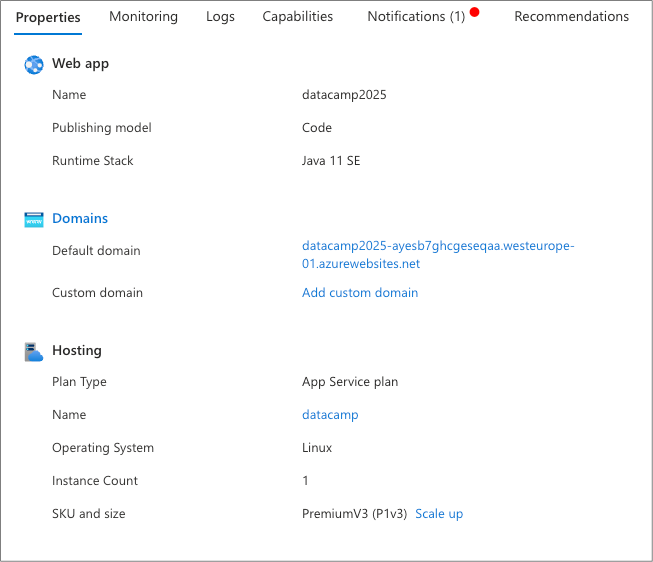Viewport: 653px width, 562px height.
Task: Click the Runtime Stack label
Action: [92, 161]
